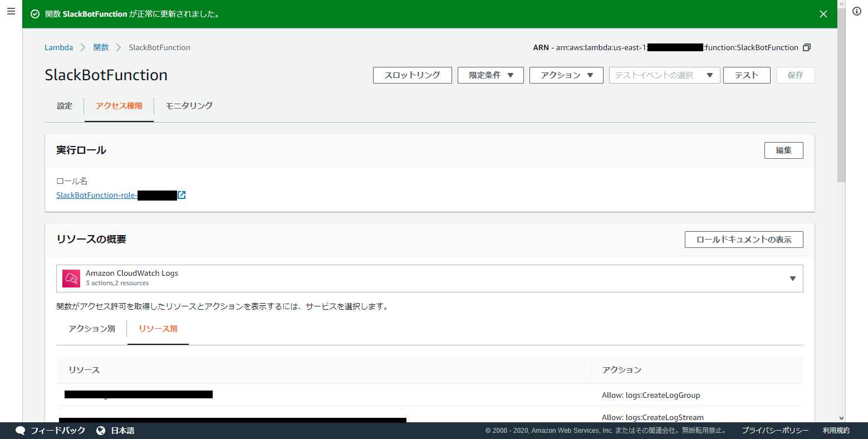
Task: Switch to the アクション別 tab
Action: (x=92, y=329)
